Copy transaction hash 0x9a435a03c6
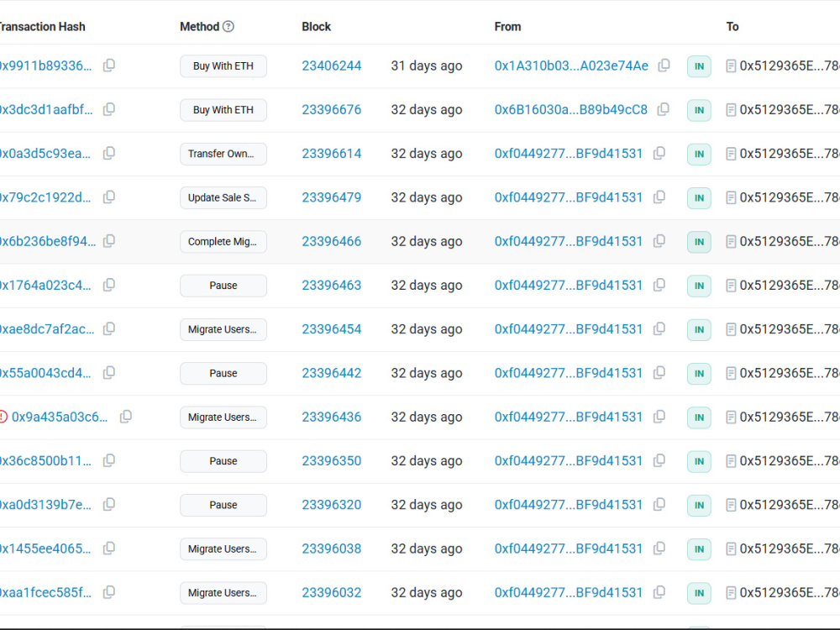Viewport: 840px width, 630px height. pos(126,417)
